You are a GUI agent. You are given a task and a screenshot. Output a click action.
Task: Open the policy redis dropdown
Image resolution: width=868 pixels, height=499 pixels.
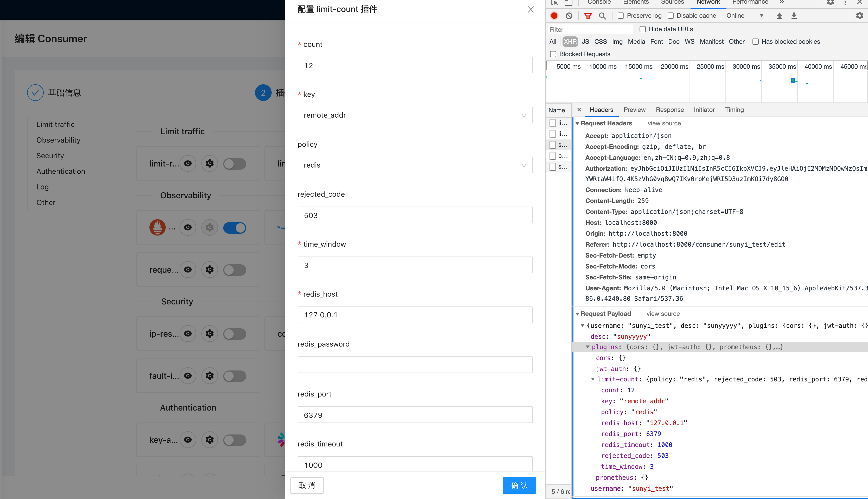[x=415, y=165]
